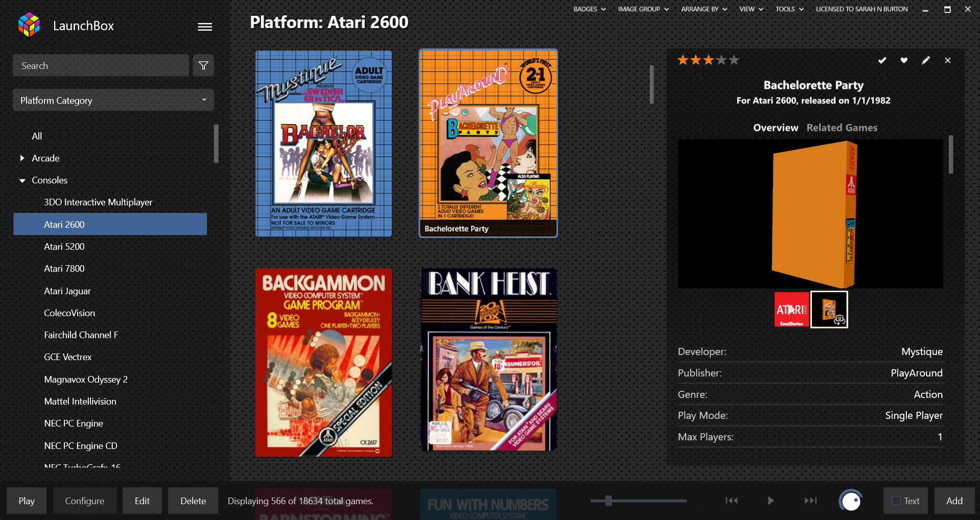Viewport: 980px width, 520px height.
Task: Select the ColecoVision platform
Action: point(69,313)
